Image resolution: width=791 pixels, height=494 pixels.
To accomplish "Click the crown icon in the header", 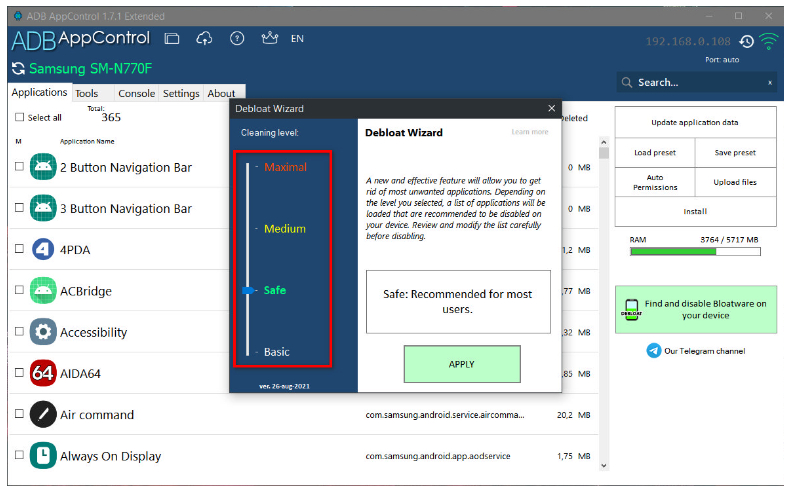I will [x=268, y=39].
